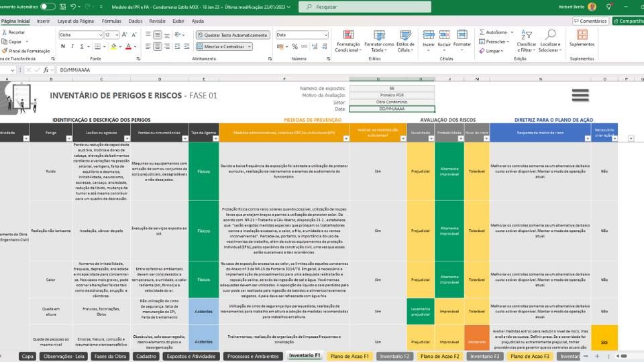Click the hamburger menu icon on sheet
Screen dimensions: 644x362
[580, 96]
